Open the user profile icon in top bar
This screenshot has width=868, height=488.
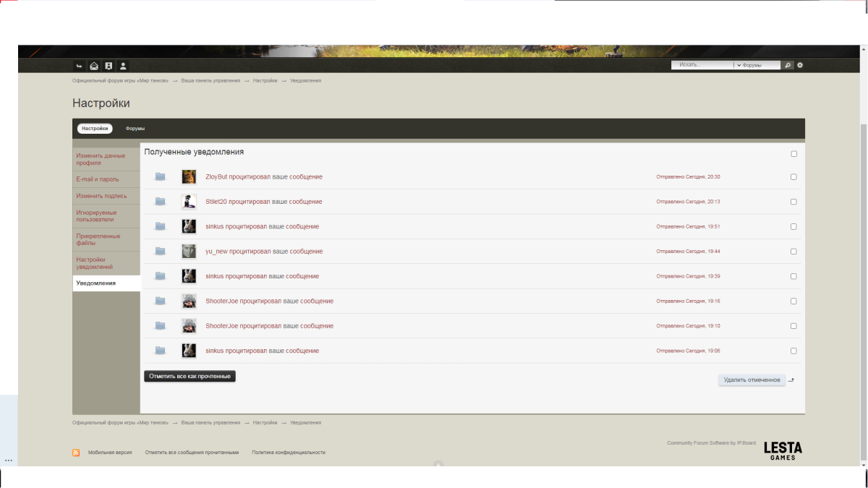(123, 66)
